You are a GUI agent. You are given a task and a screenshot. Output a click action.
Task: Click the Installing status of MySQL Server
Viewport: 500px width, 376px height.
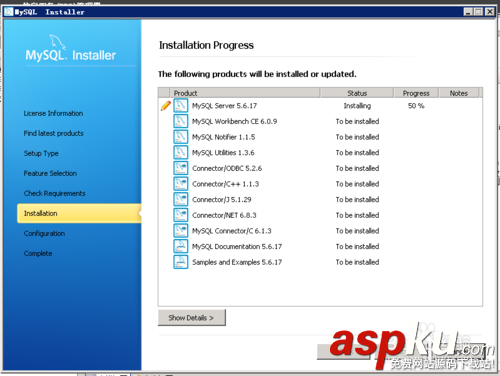click(357, 106)
